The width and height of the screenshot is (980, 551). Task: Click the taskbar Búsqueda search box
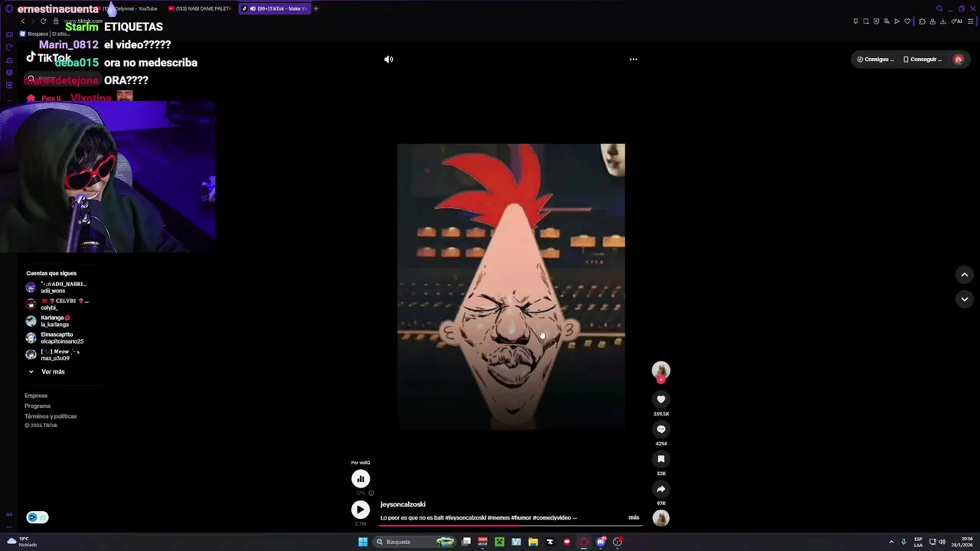pos(414,542)
